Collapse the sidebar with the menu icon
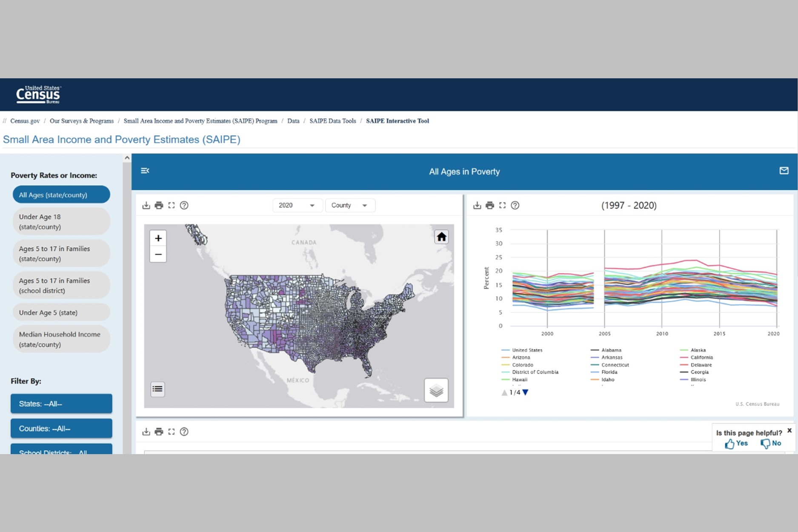Screen dimensions: 798x532 coord(145,171)
